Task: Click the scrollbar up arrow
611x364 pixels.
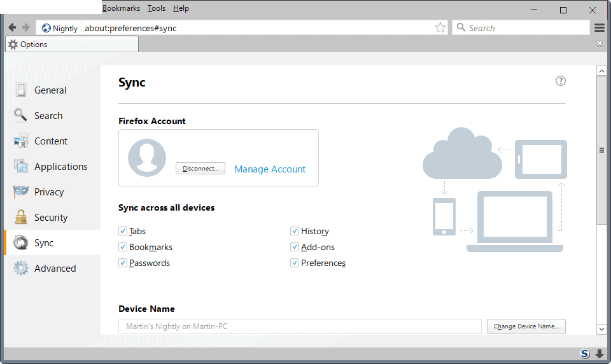Action: pyautogui.click(x=601, y=71)
